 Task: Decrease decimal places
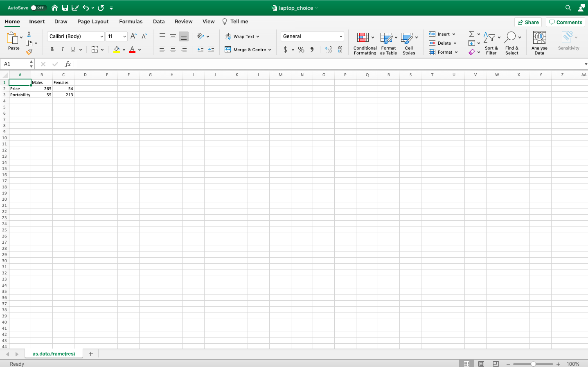(x=339, y=50)
